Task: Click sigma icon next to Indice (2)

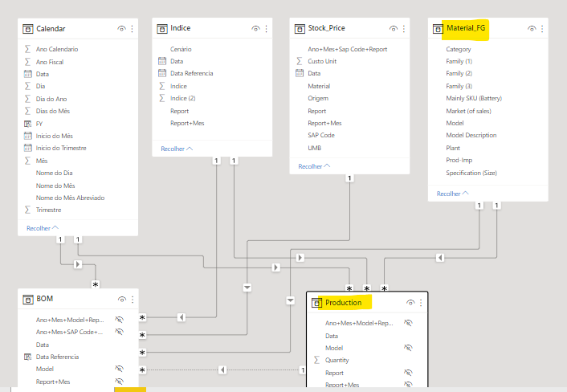Action: 162,98
